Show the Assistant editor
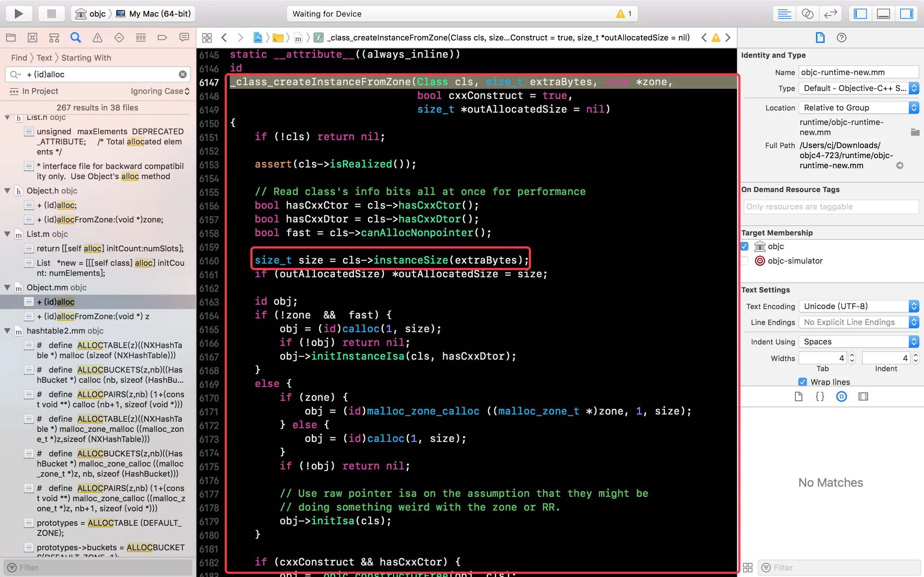 coord(807,14)
